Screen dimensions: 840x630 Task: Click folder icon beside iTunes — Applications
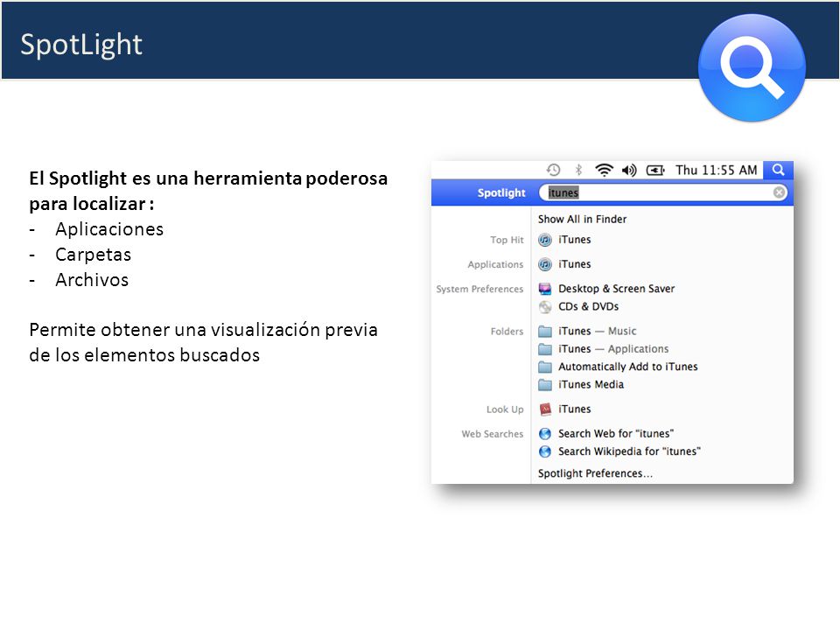[x=545, y=349]
